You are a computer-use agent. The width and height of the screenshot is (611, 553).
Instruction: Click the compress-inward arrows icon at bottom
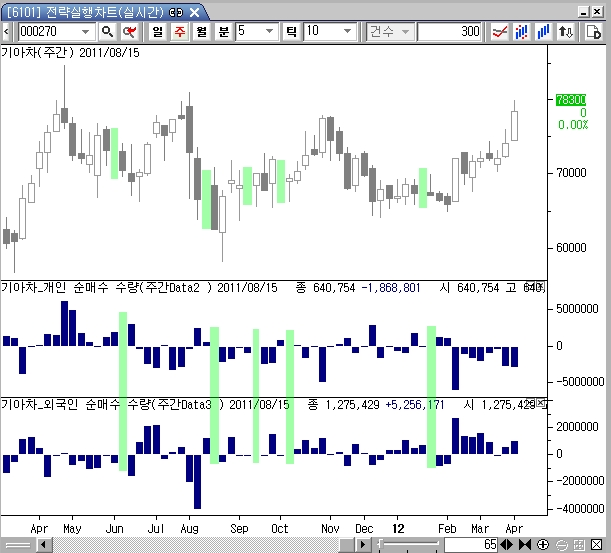(x=524, y=545)
